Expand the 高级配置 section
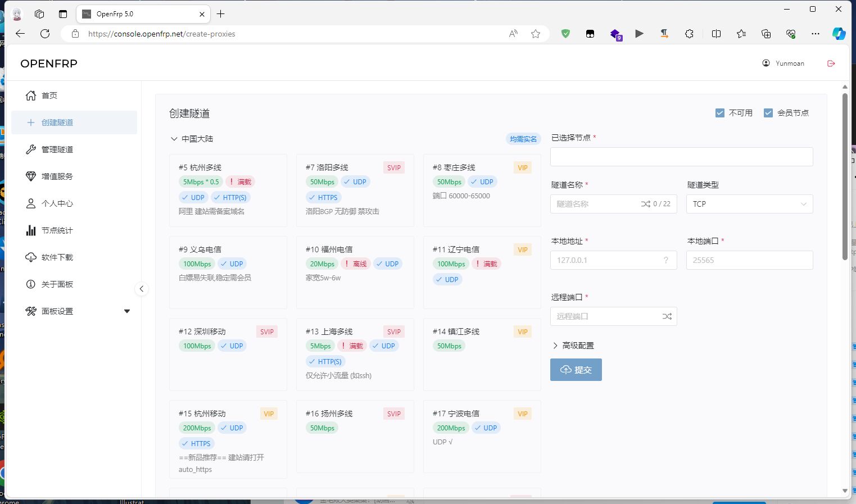This screenshot has height=504, width=856. tap(573, 346)
